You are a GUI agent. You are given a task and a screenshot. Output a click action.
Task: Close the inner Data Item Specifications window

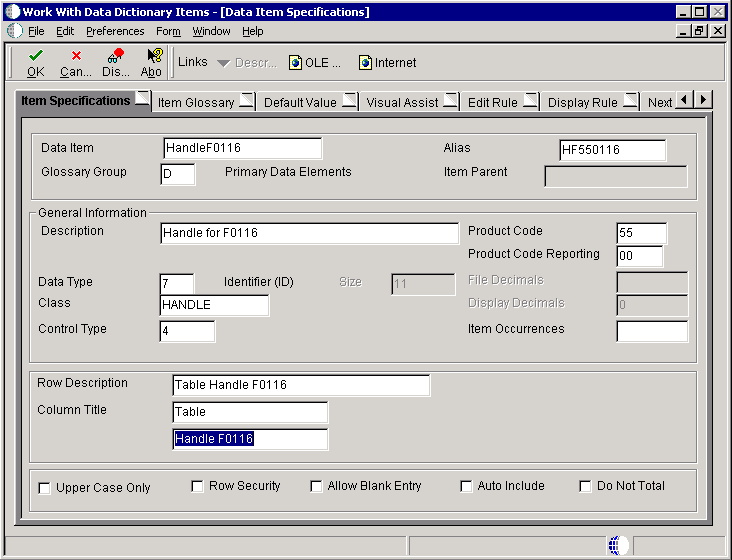[x=718, y=31]
